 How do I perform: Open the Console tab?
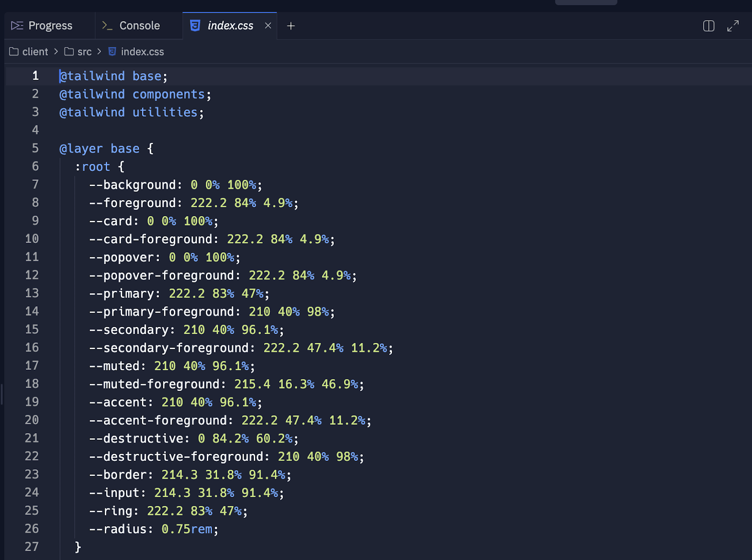tap(132, 26)
